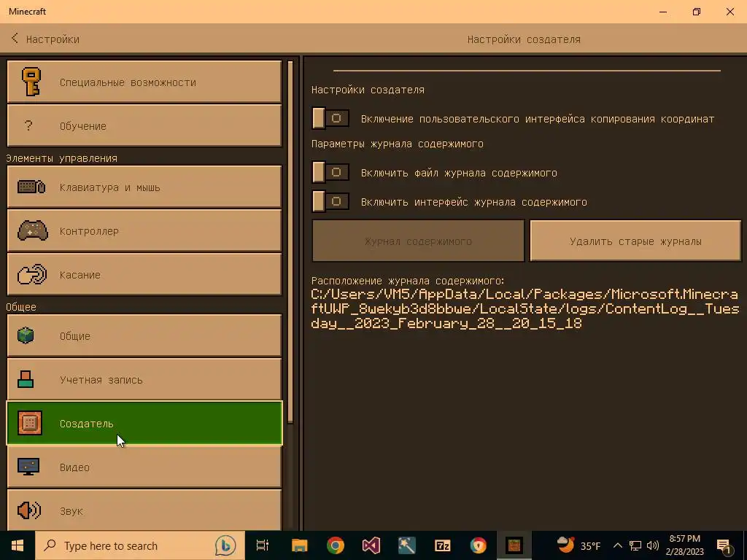Enable the content log file switch

coord(330,172)
